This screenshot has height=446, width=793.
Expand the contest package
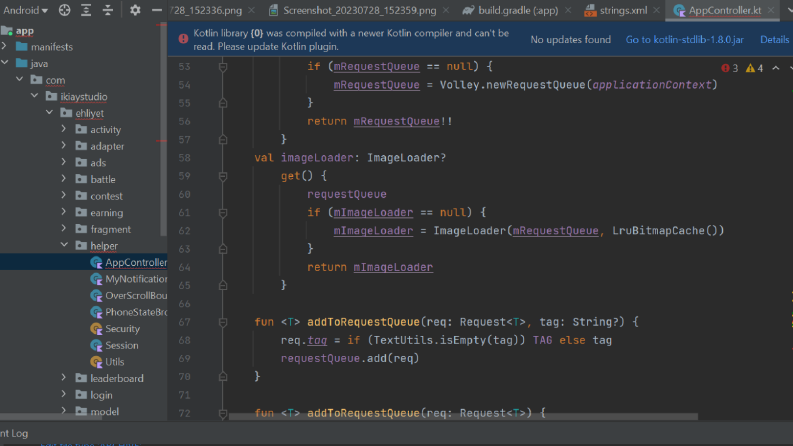64,196
